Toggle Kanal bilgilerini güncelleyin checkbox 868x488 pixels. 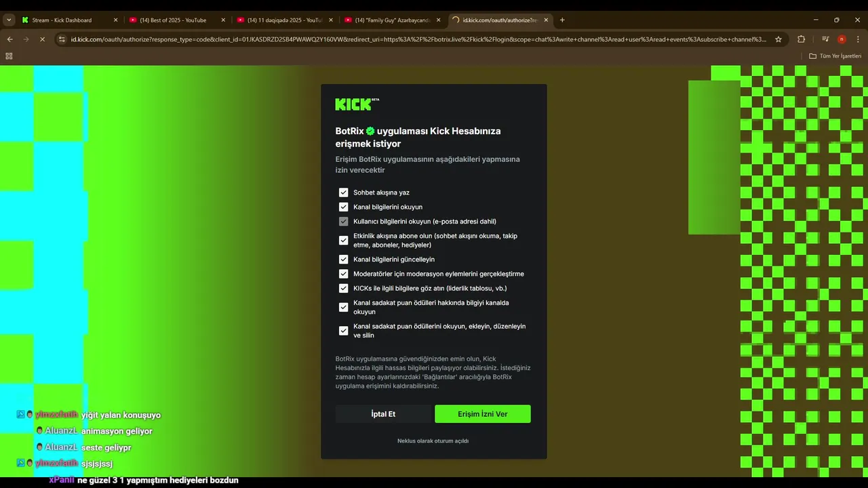pyautogui.click(x=343, y=260)
